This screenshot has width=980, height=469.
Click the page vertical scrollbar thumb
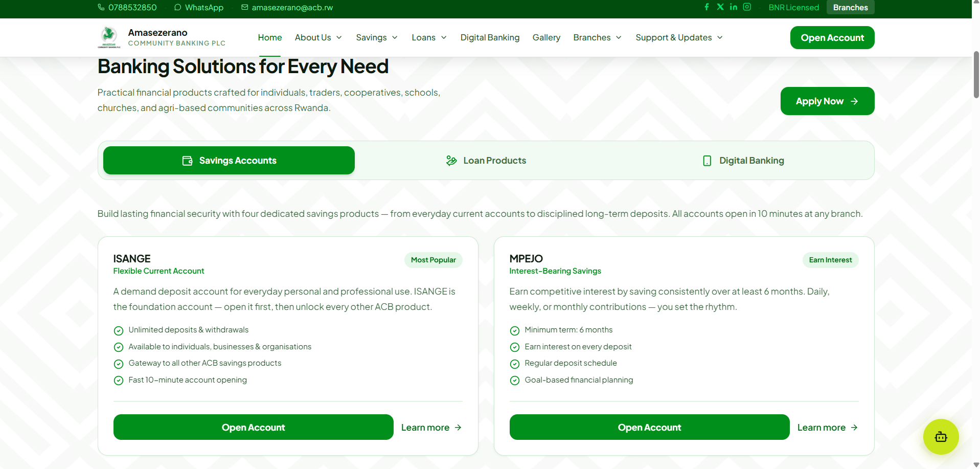pyautogui.click(x=976, y=74)
